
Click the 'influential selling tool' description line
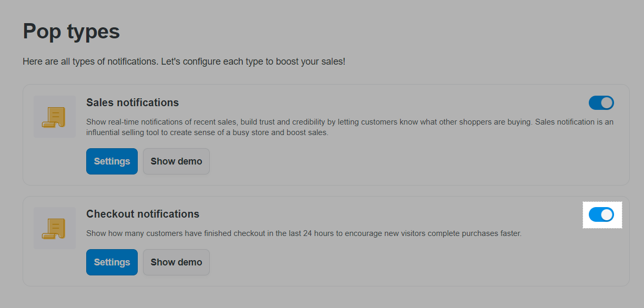click(x=207, y=132)
